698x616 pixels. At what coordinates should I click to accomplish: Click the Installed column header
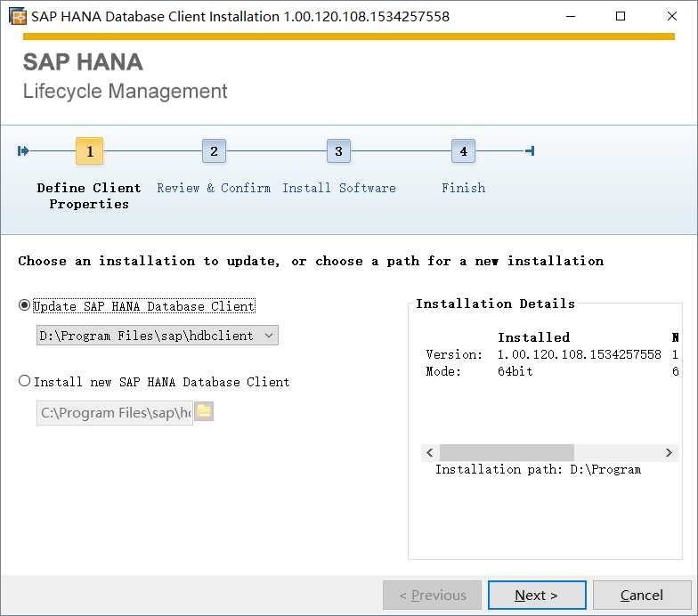[x=534, y=337]
